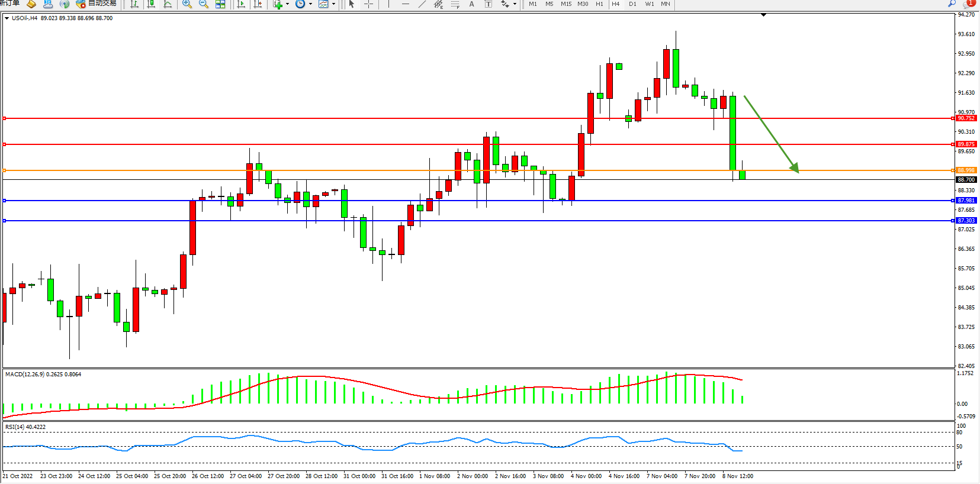Click the red 90.752 price level label
The width and height of the screenshot is (980, 484).
(966, 118)
